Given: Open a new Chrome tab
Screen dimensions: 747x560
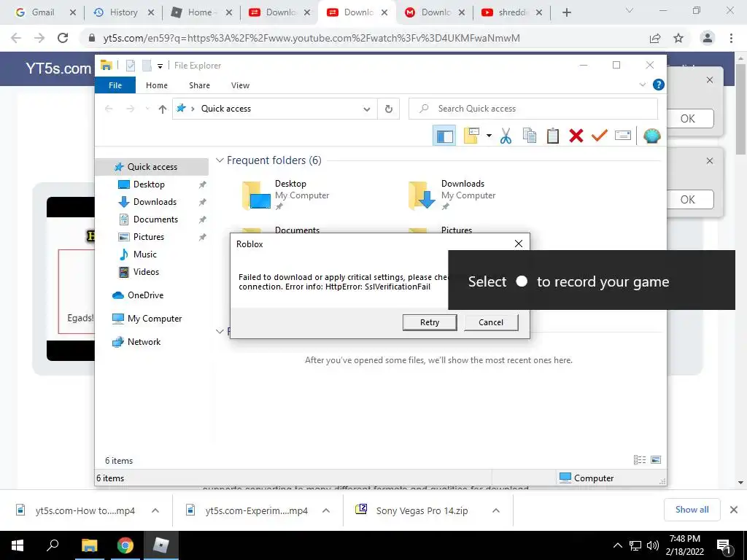Looking at the screenshot, I should (x=566, y=13).
